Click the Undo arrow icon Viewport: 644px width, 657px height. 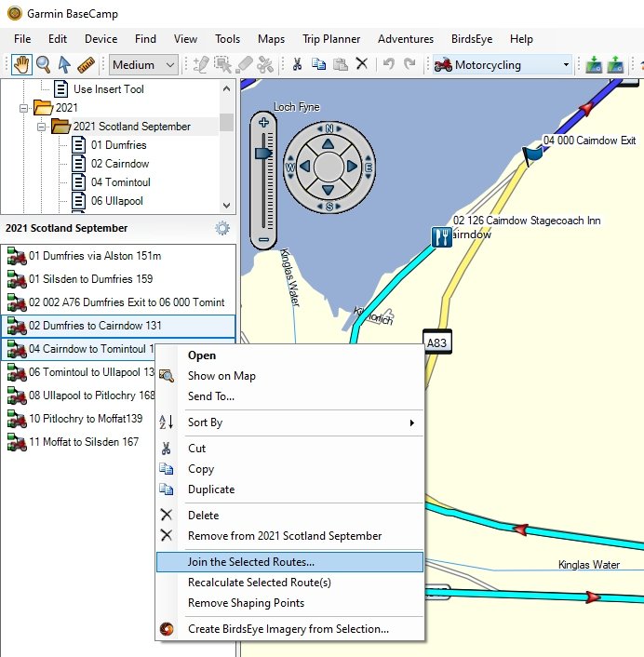pos(388,64)
